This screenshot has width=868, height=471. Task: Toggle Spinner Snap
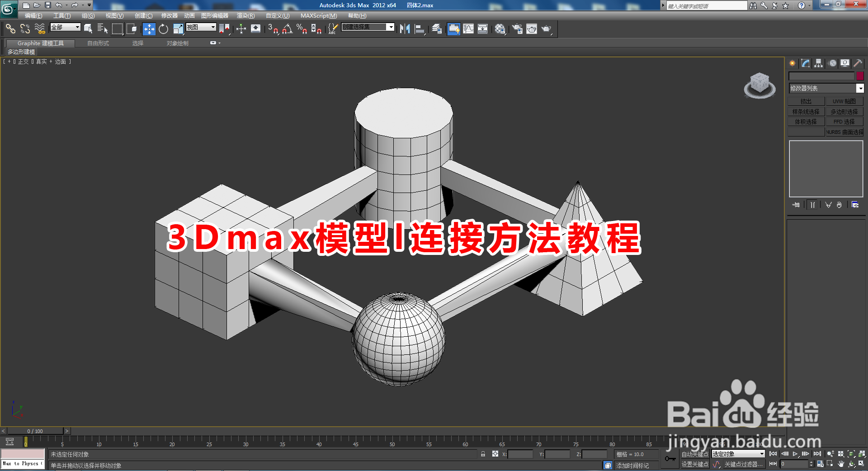(x=316, y=29)
